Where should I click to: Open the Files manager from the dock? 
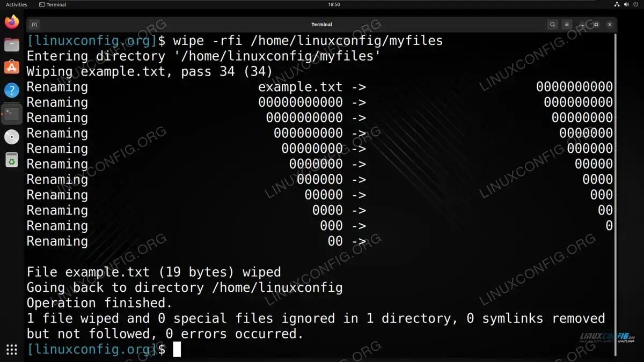11,45
